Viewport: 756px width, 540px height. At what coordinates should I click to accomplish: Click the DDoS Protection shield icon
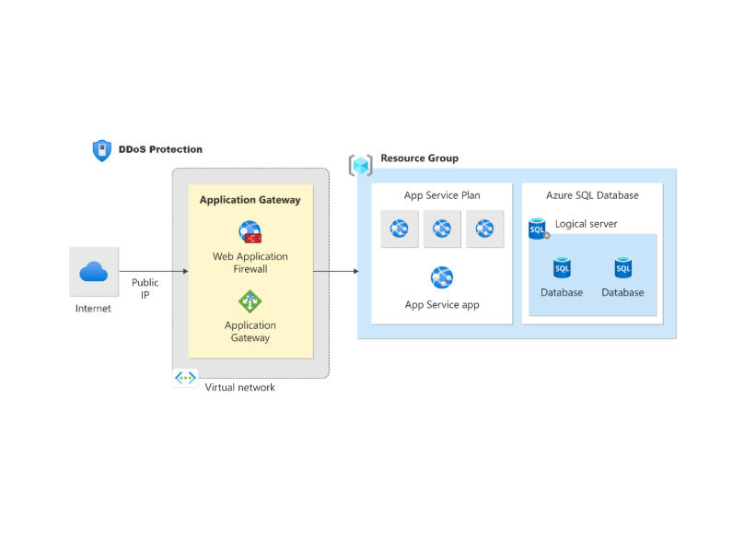(x=102, y=150)
